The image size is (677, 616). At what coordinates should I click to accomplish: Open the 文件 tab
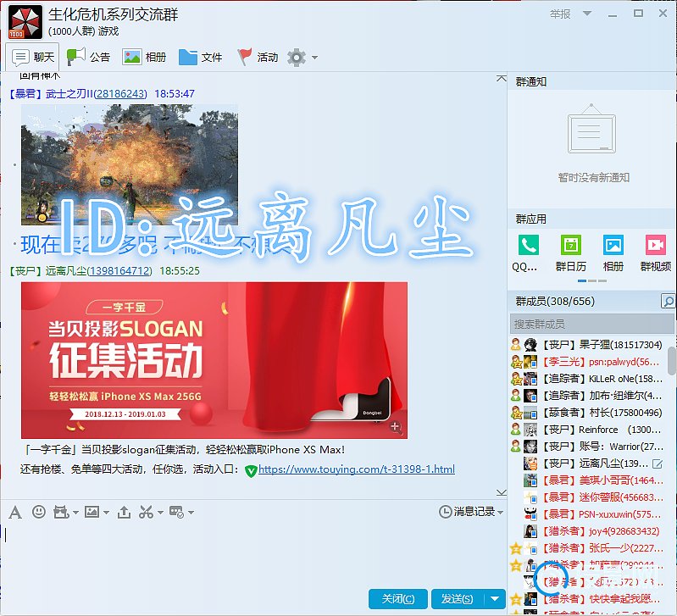point(200,57)
